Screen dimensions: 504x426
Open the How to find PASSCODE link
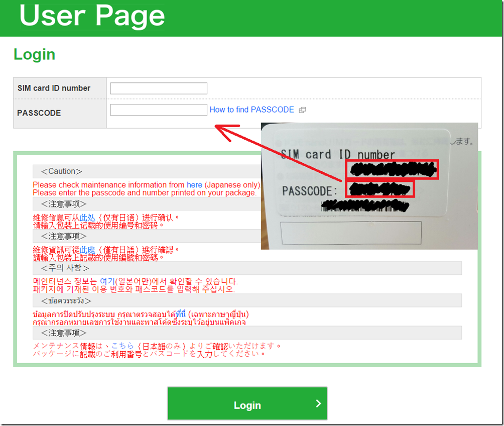click(251, 110)
